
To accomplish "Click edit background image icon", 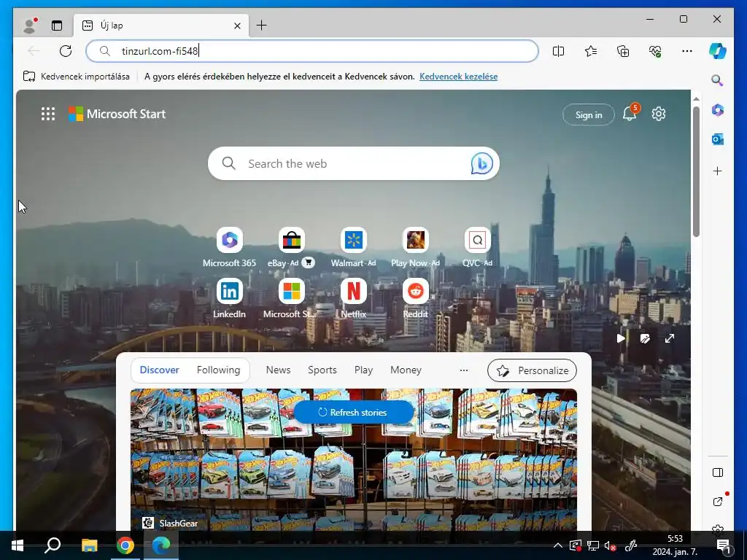I will click(x=645, y=338).
